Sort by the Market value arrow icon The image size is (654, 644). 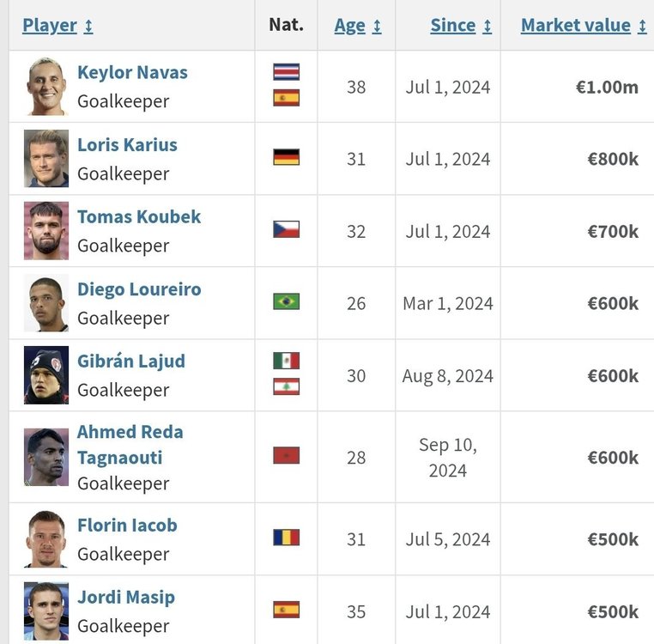[x=642, y=27]
